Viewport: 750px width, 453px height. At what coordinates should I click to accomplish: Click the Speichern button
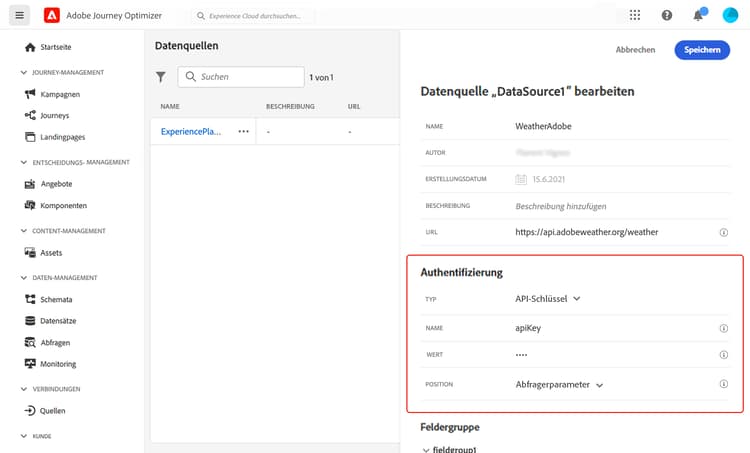tap(702, 50)
